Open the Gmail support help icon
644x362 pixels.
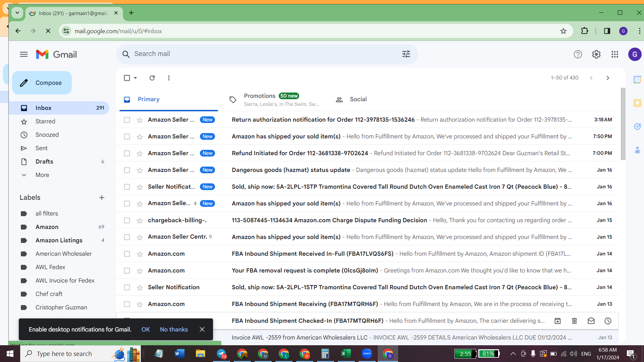click(578, 54)
